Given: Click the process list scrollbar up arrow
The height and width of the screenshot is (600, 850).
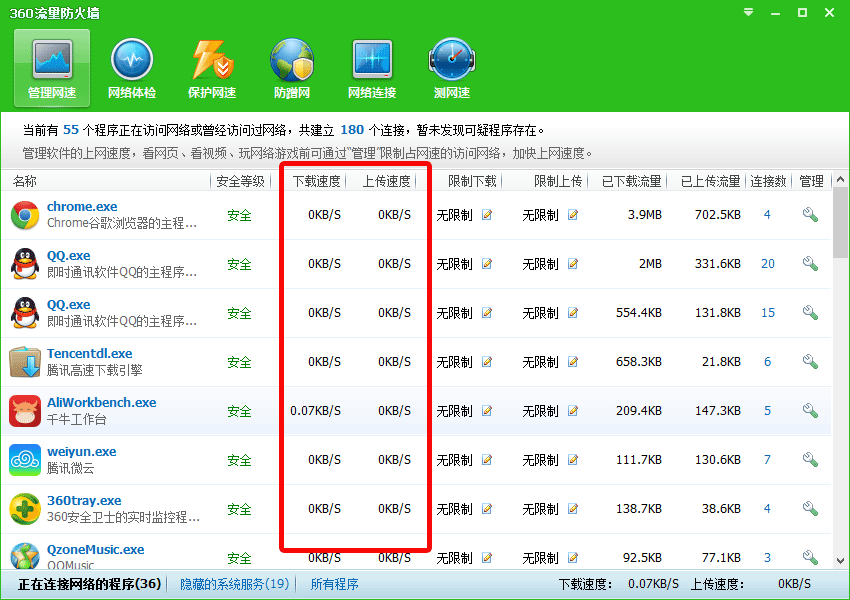Looking at the screenshot, I should [x=840, y=179].
